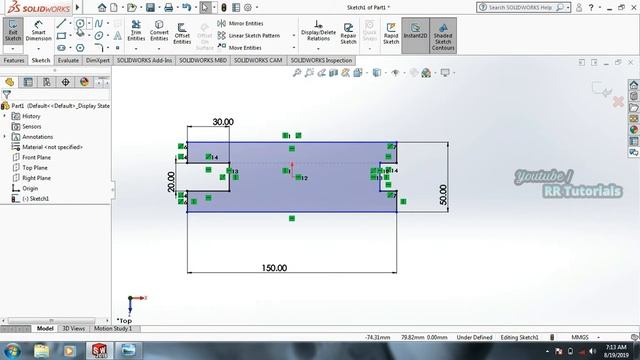Open the Convert Entities dropdown arrow

159,49
